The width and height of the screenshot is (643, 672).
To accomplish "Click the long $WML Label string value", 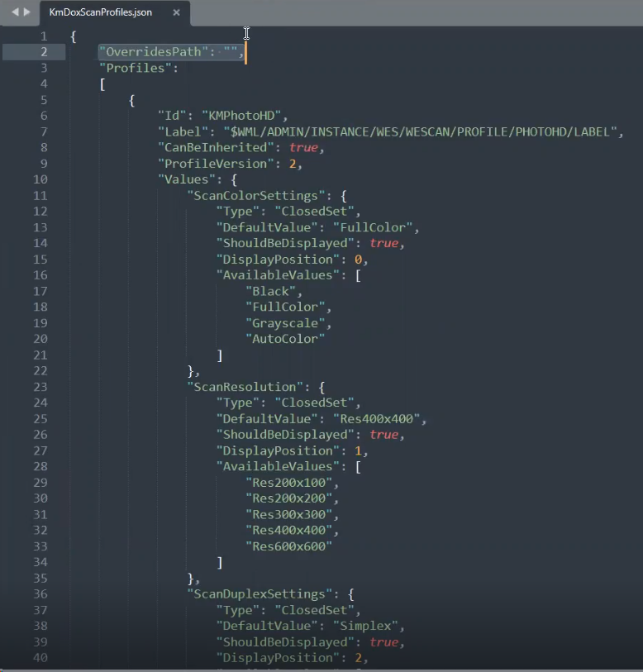I will pos(417,132).
